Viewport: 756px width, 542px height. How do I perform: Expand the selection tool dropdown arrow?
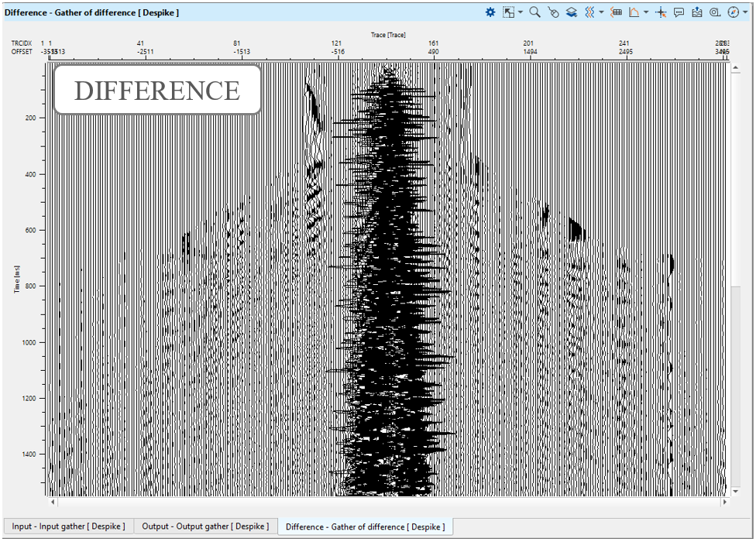[521, 12]
